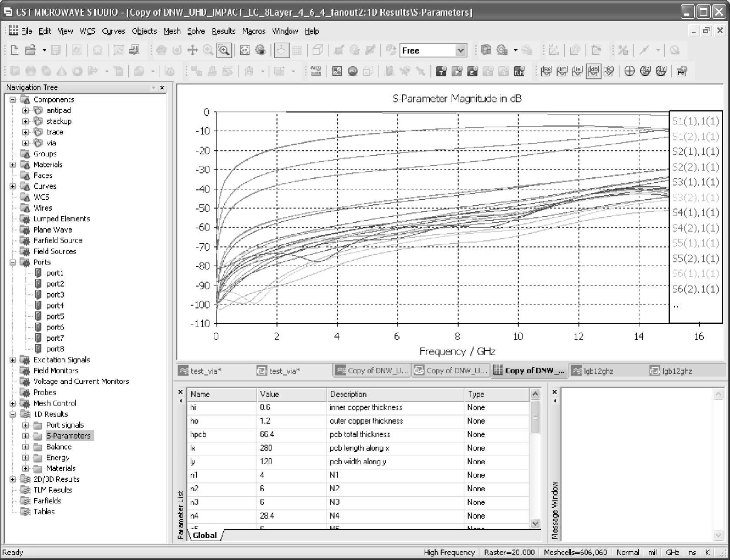The width and height of the screenshot is (730, 560).
Task: Select port5 in the navigation tree
Action: click(x=55, y=316)
